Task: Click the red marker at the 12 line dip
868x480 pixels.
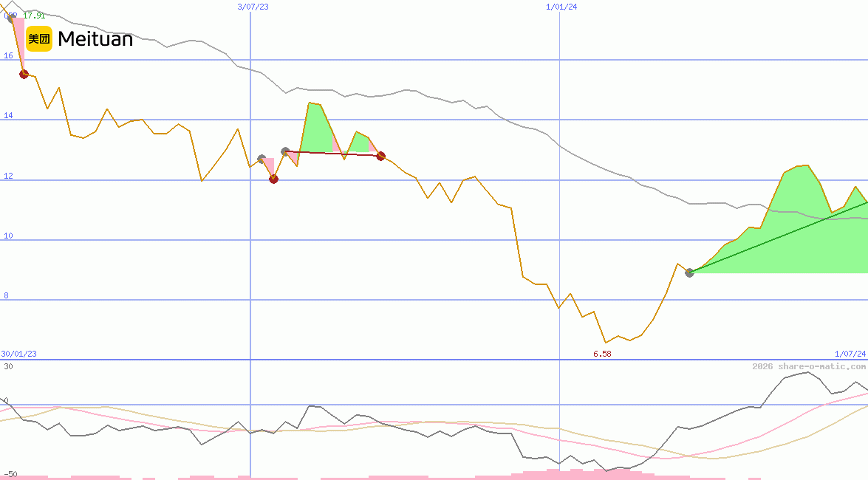Action: (273, 179)
